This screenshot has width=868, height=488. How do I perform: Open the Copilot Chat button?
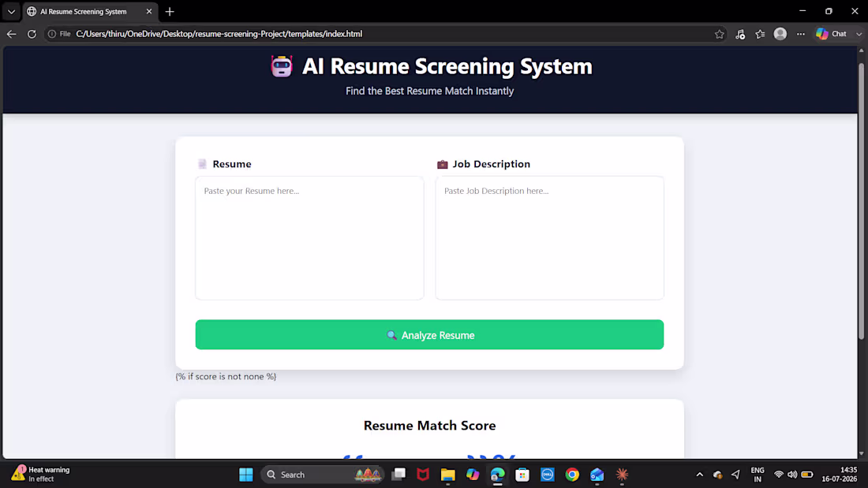pyautogui.click(x=832, y=34)
